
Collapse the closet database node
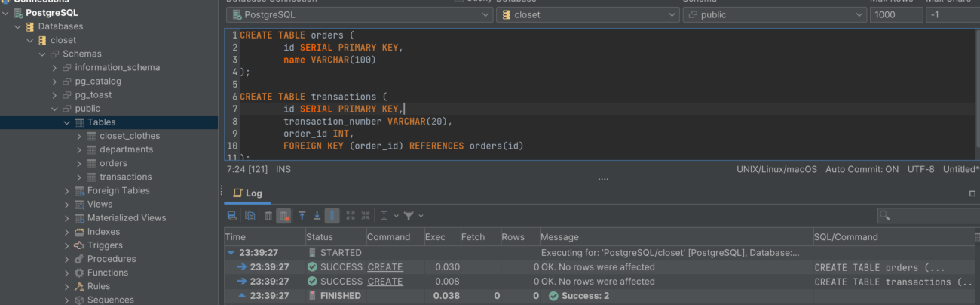[29, 40]
